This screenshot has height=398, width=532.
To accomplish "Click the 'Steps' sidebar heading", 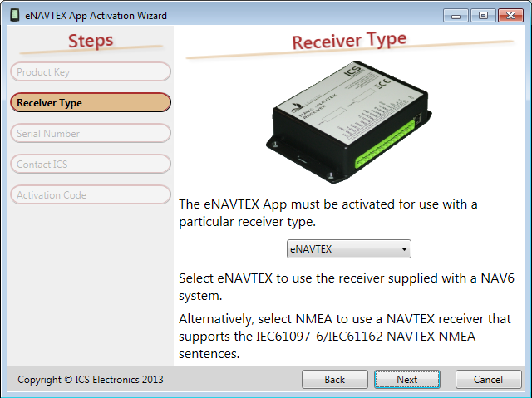I will [91, 41].
